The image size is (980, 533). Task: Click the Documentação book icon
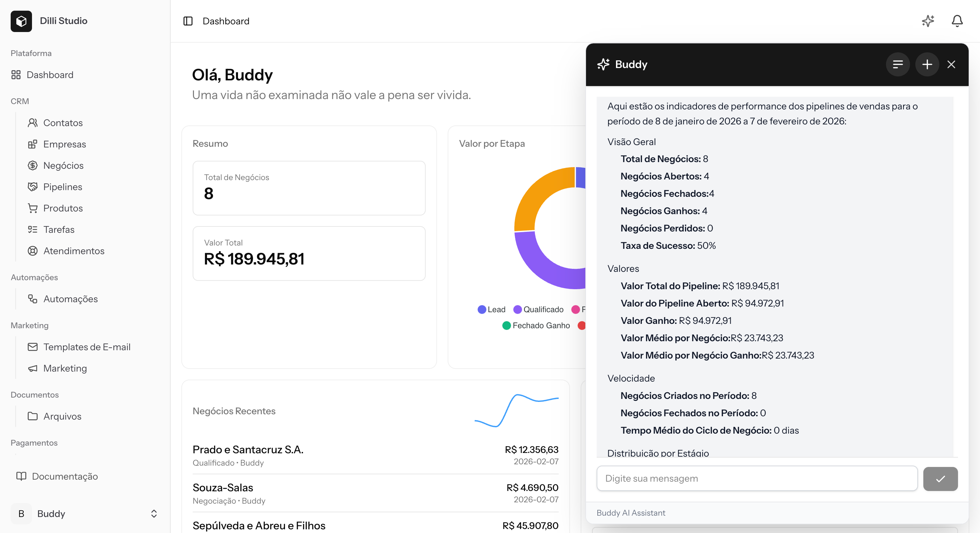click(21, 476)
